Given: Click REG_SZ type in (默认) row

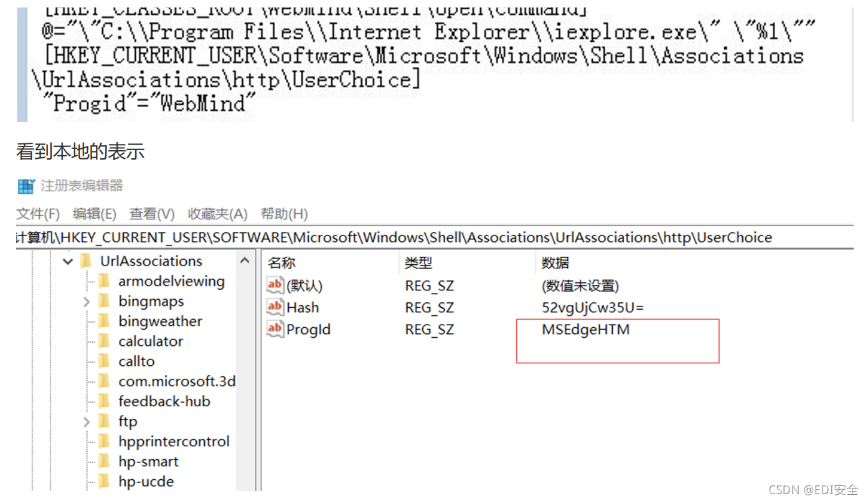Looking at the screenshot, I should 430,286.
